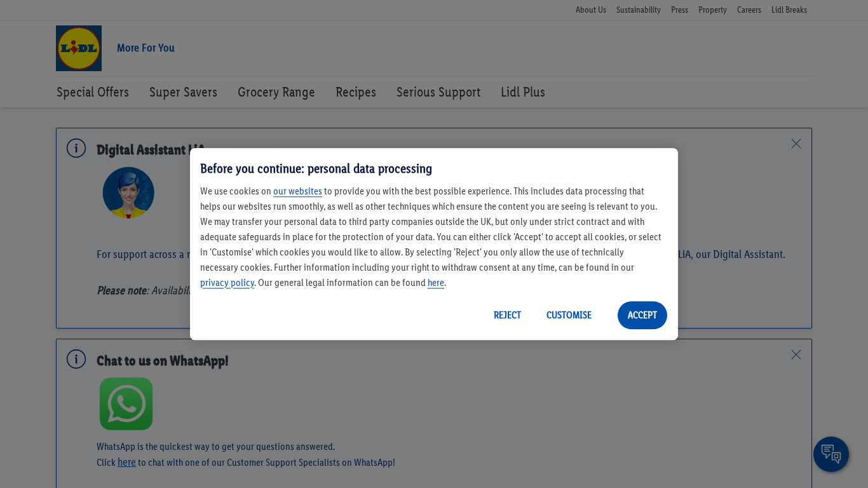Follow the 'our websites' link
Viewport: 868px width, 488px height.
[297, 191]
